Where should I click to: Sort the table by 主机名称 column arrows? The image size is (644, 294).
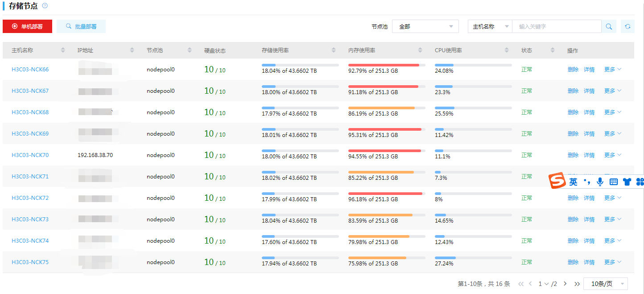point(63,50)
